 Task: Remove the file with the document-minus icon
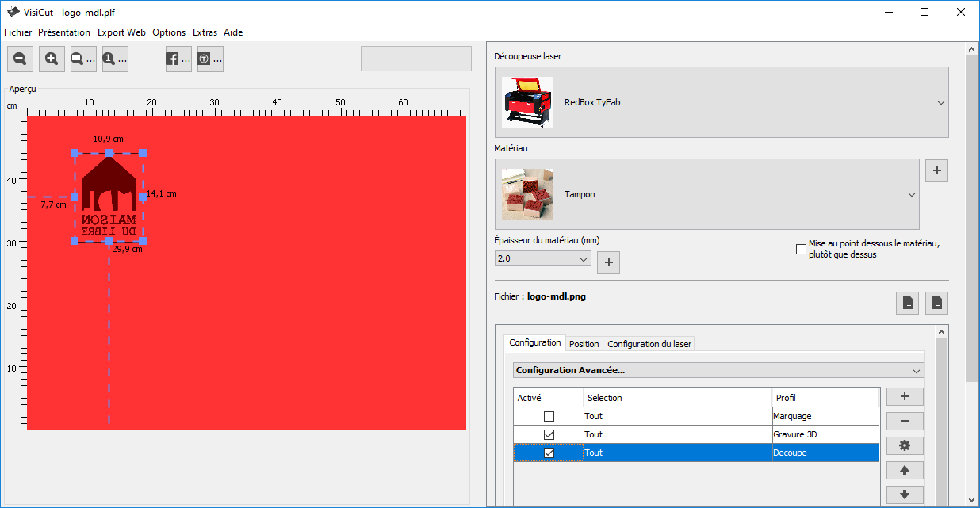pyautogui.click(x=936, y=303)
